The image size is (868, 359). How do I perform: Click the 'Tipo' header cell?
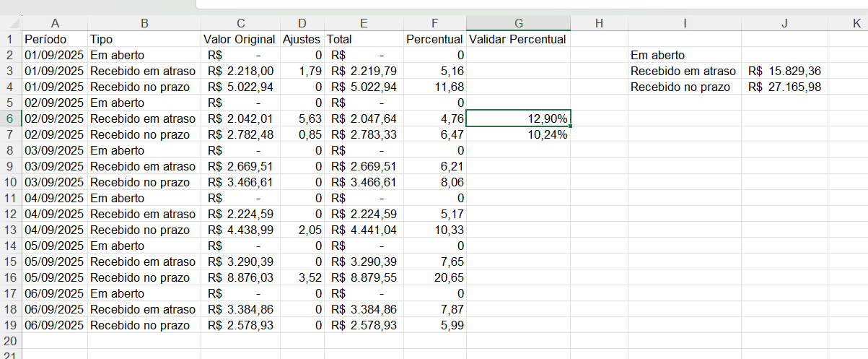click(x=144, y=39)
